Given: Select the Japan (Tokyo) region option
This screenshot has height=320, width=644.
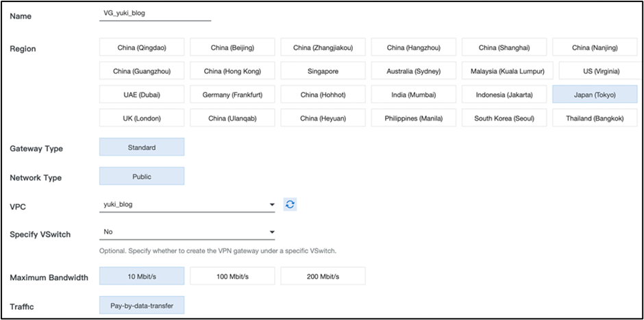Looking at the screenshot, I should click(x=594, y=95).
